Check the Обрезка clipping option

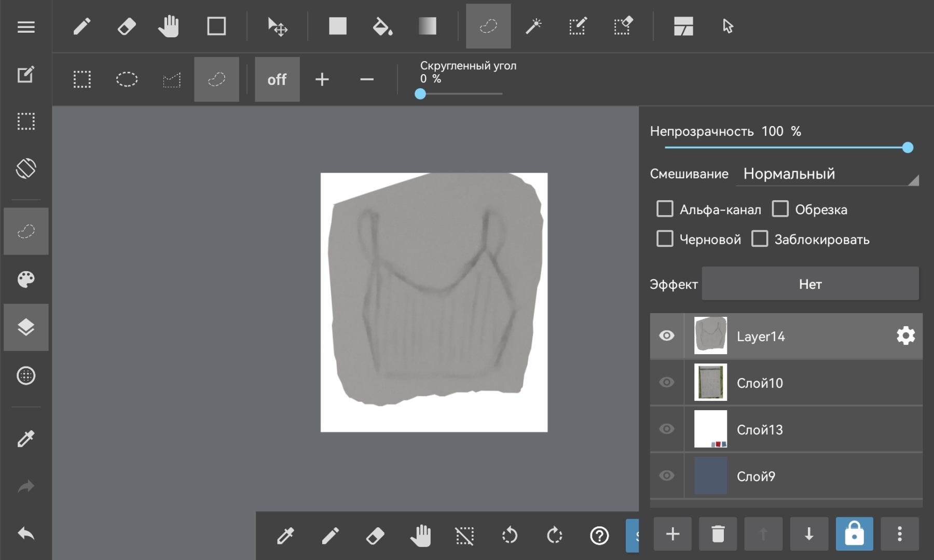point(780,209)
